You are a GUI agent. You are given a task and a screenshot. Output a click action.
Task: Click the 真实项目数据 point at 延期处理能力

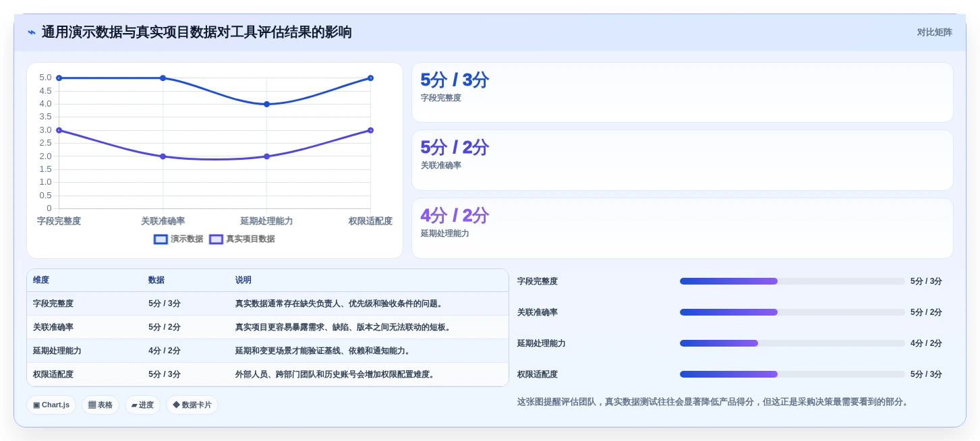266,156
